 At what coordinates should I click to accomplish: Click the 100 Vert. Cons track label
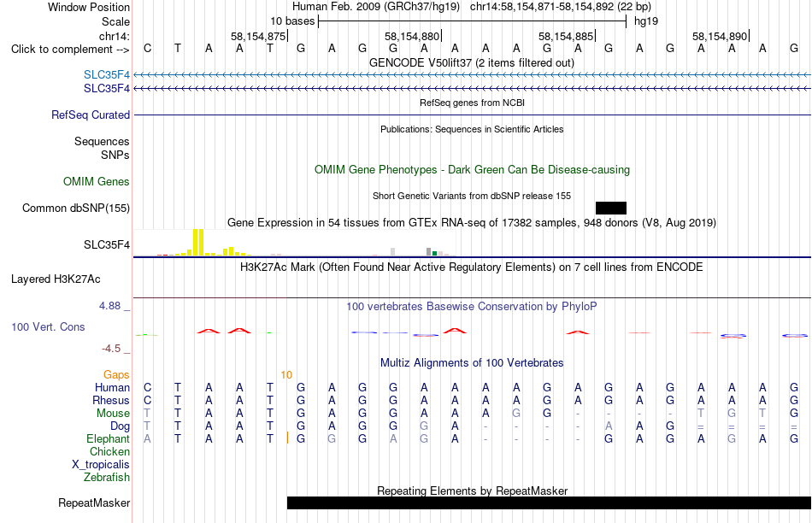coord(48,326)
